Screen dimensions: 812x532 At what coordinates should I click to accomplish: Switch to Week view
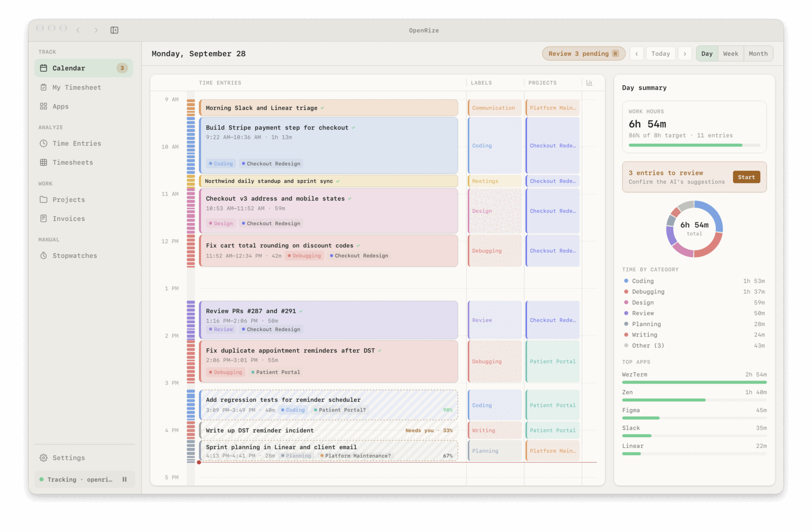click(730, 54)
